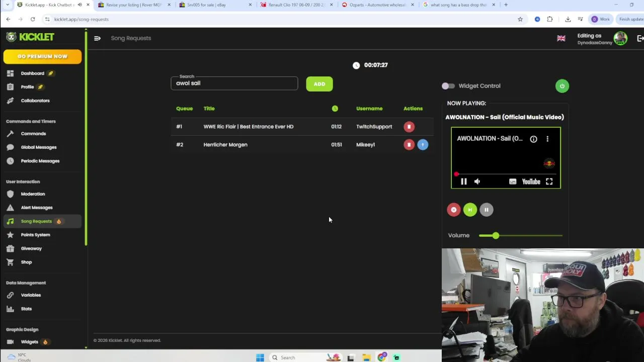Change language via the UK flag icon
Screen dimensions: 644x362
click(x=561, y=39)
